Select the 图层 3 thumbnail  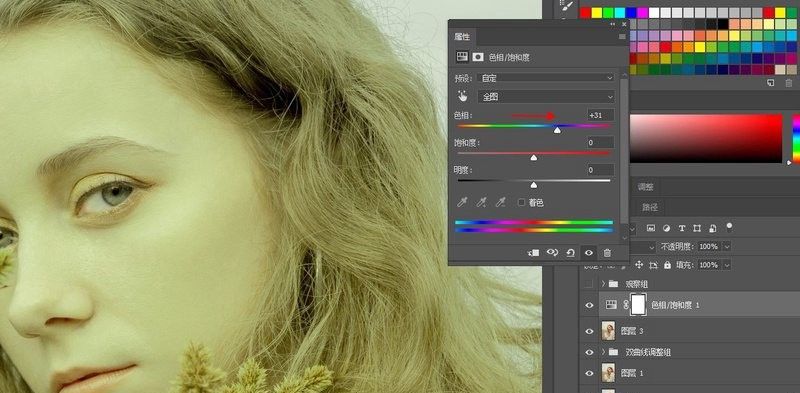click(609, 331)
